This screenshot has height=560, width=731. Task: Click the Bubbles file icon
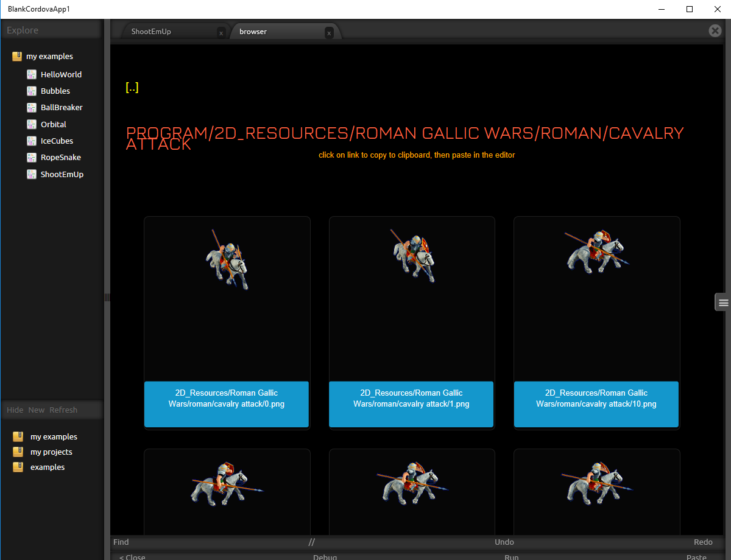point(32,91)
